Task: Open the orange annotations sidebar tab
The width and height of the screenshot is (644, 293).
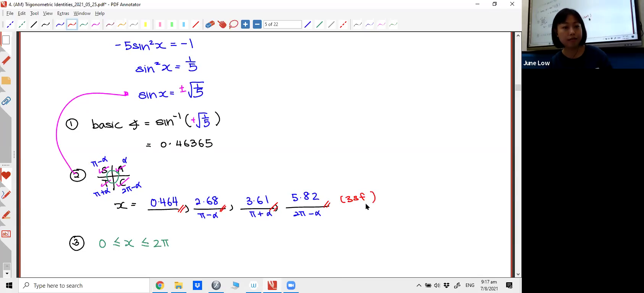Action: tap(6, 80)
